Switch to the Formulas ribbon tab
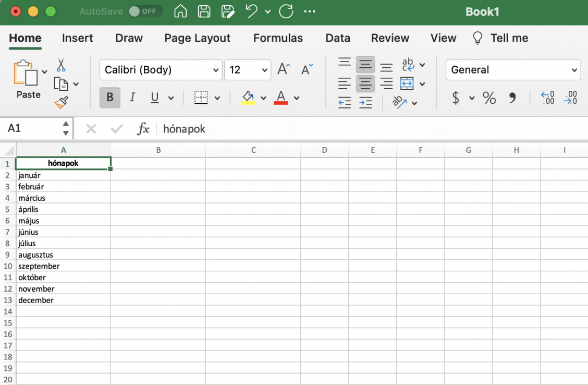Screen dimensions: 588x385 pos(278,38)
